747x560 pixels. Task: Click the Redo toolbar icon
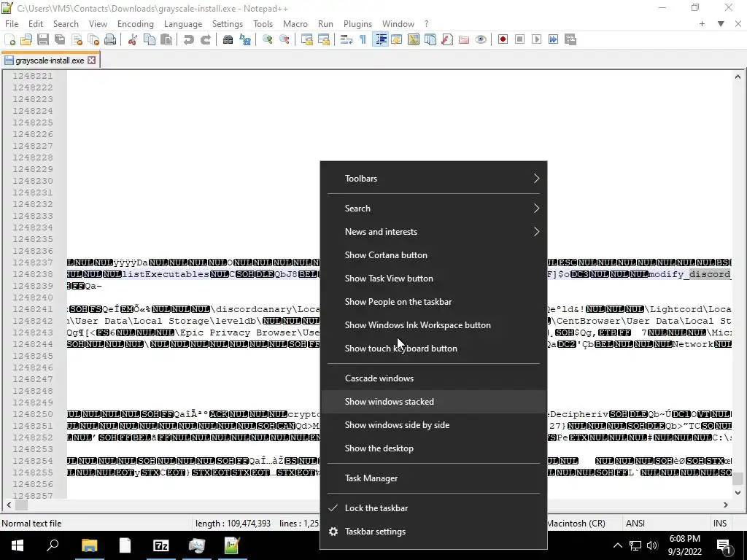[205, 39]
